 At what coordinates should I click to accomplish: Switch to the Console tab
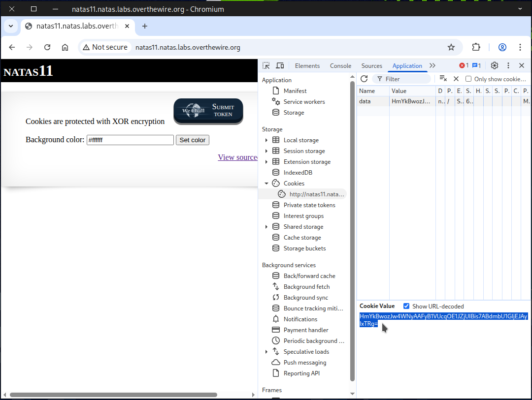340,66
